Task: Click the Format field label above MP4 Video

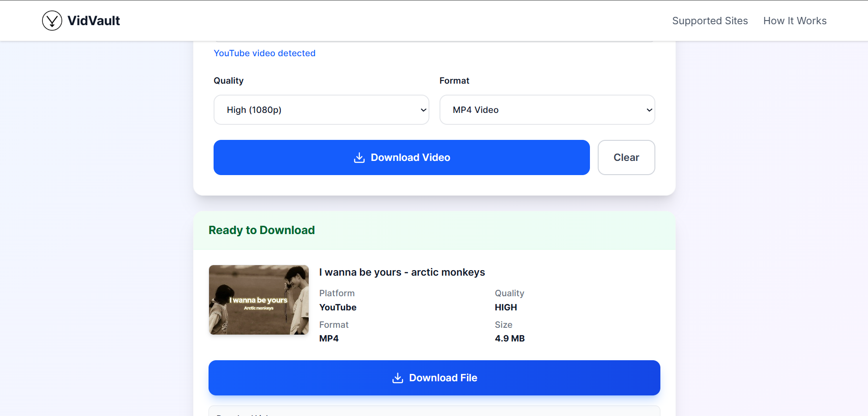Action: (x=454, y=80)
